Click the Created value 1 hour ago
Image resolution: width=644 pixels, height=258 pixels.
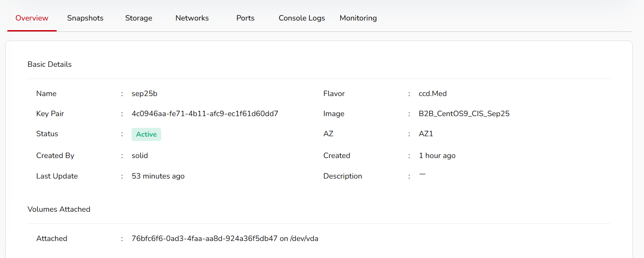pyautogui.click(x=437, y=156)
